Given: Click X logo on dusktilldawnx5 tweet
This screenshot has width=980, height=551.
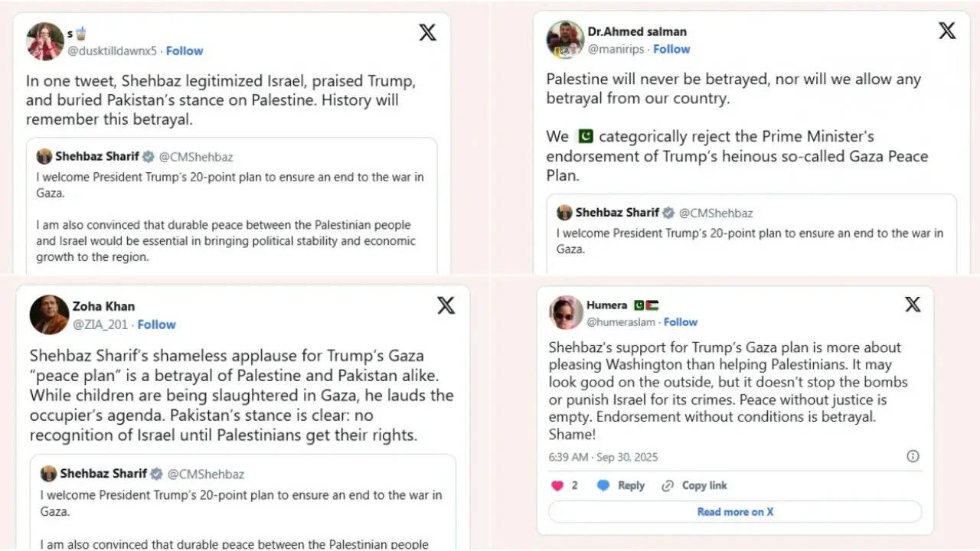Looking at the screenshot, I should click(427, 33).
